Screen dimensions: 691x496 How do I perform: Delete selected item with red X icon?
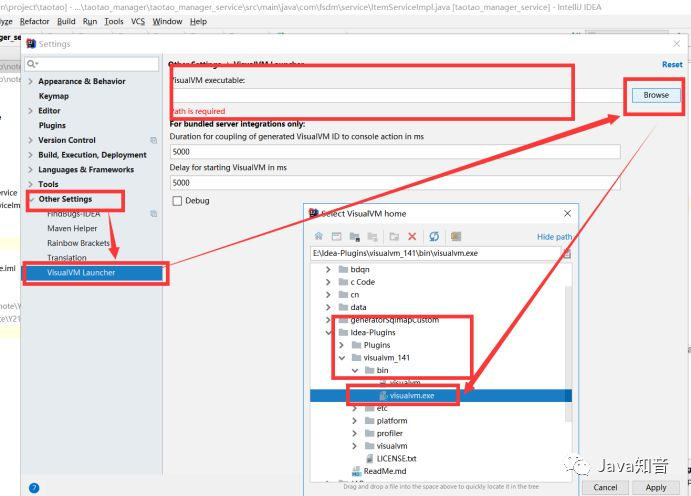point(412,237)
